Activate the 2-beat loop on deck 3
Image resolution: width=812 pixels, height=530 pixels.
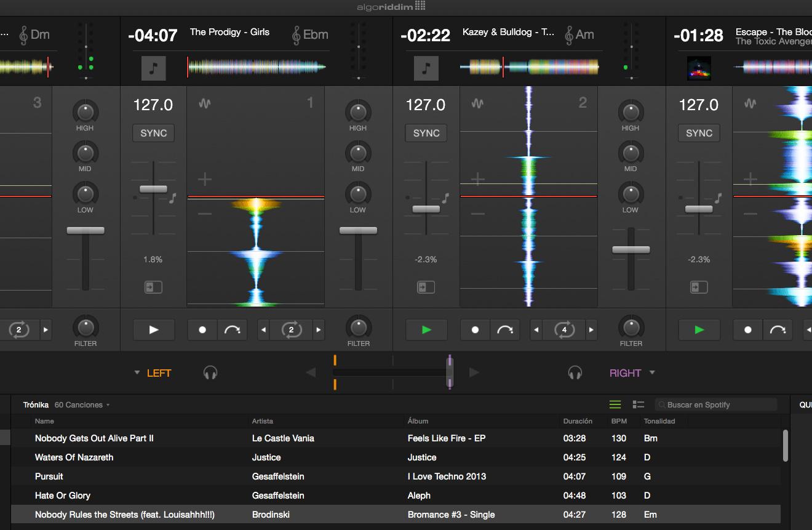pos(18,330)
